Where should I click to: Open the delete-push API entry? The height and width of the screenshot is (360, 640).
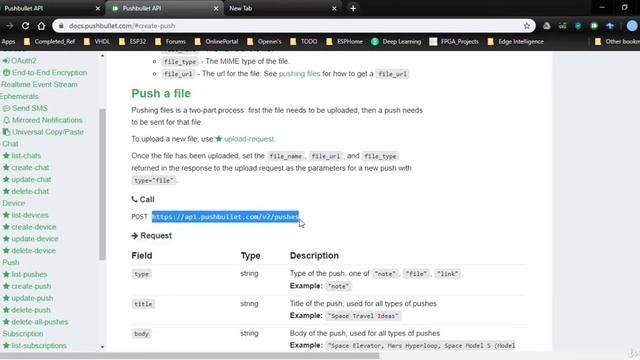27,309
